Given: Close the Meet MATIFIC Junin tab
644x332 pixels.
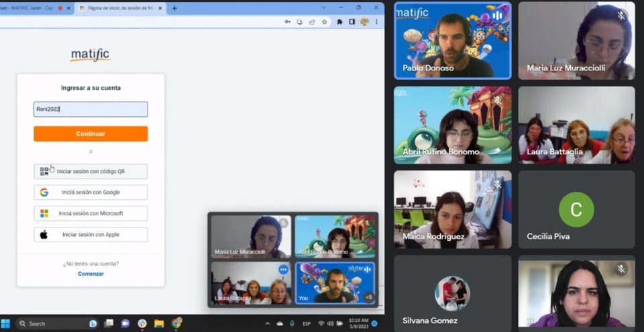Looking at the screenshot, I should 68,8.
